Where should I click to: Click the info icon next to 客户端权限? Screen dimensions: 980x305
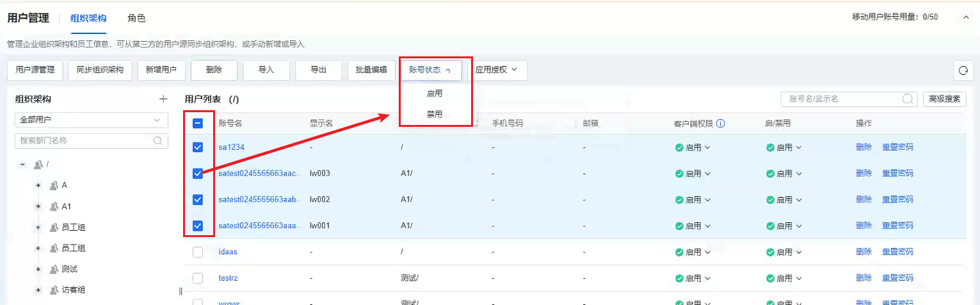coord(721,123)
